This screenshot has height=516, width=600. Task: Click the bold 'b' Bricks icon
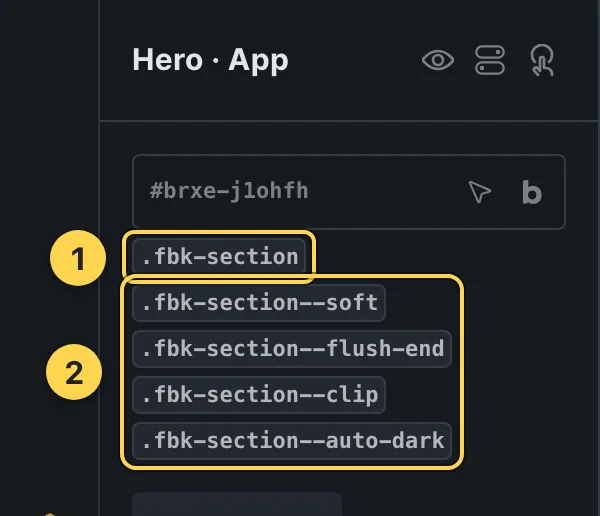tap(532, 192)
